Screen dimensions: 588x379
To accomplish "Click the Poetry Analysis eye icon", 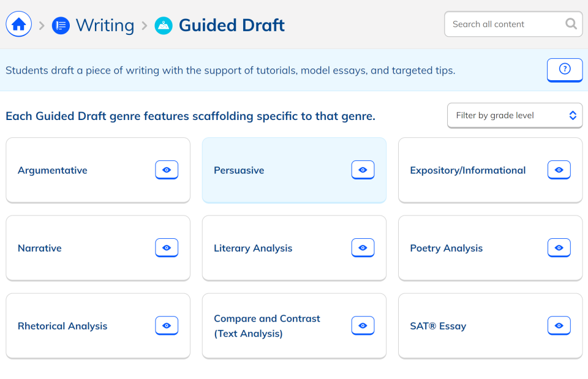I will [559, 247].
